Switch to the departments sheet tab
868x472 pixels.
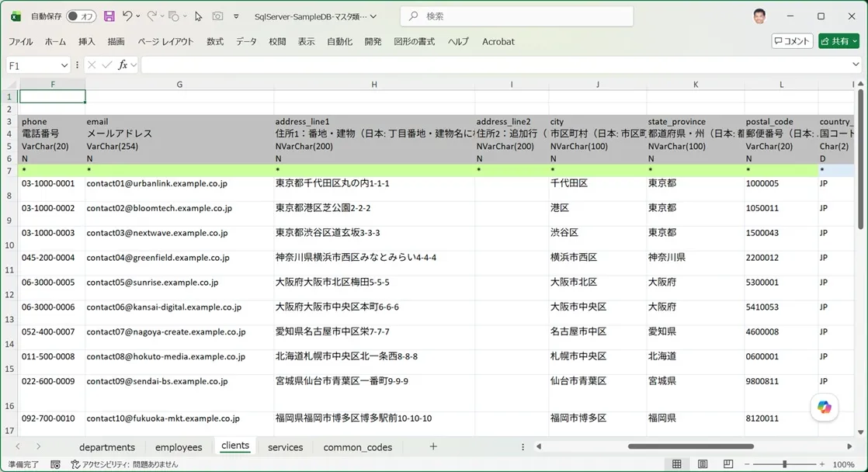click(107, 447)
